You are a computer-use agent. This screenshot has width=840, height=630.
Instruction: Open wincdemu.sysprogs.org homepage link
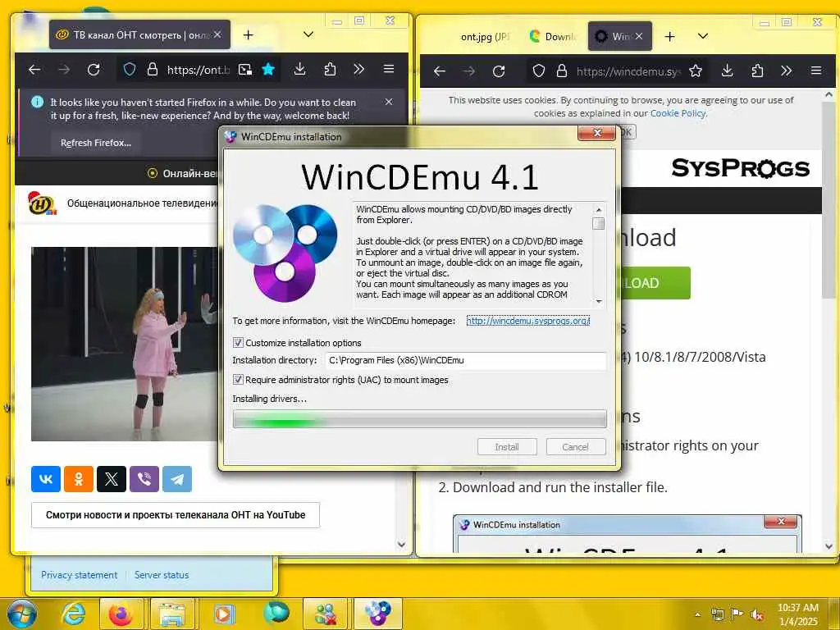click(528, 321)
